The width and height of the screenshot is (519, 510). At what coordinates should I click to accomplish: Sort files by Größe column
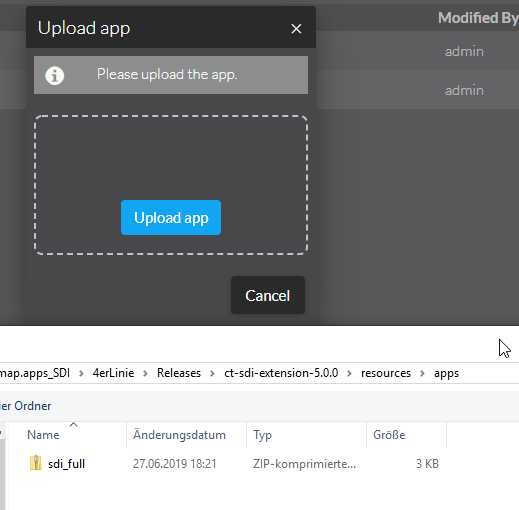click(389, 435)
